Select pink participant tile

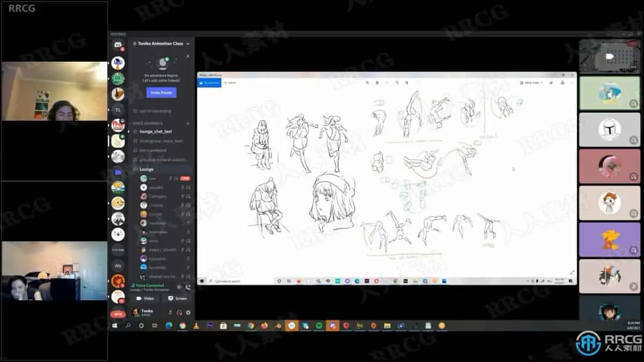[x=610, y=166]
